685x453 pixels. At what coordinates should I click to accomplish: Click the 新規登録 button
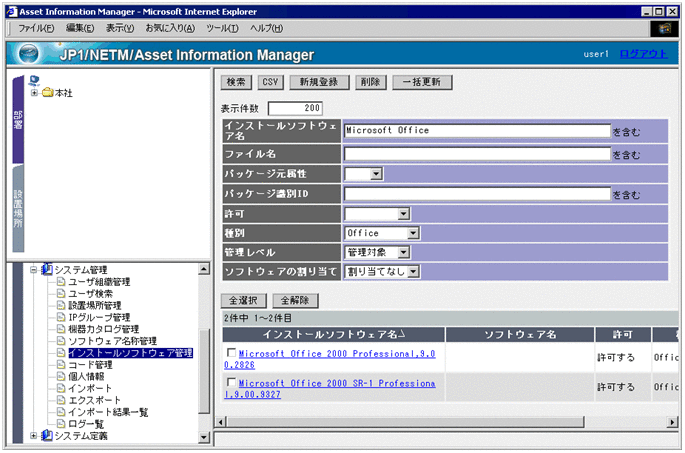319,82
